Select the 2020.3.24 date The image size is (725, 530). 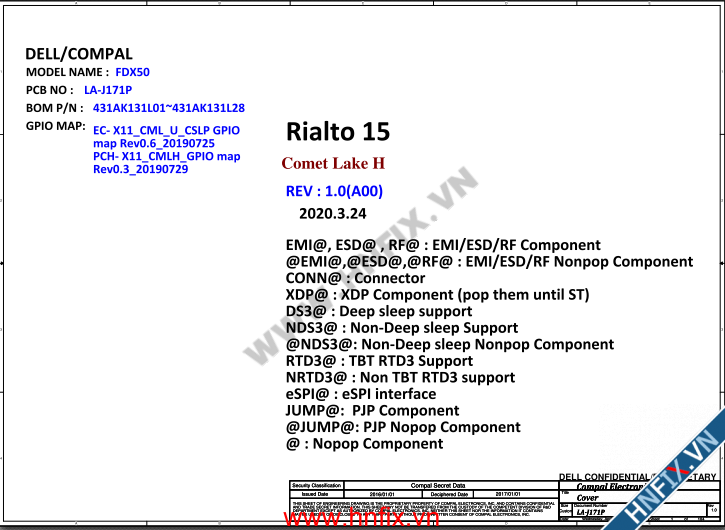(x=332, y=214)
